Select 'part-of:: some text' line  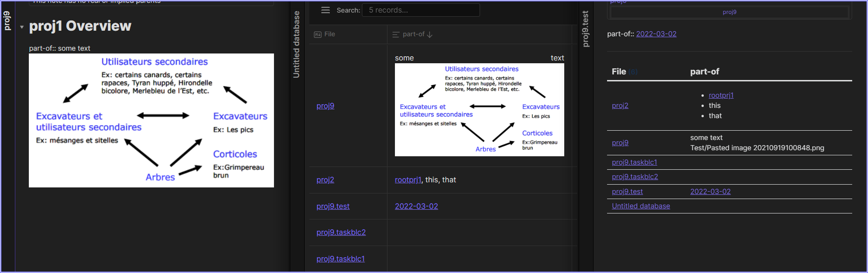click(60, 48)
